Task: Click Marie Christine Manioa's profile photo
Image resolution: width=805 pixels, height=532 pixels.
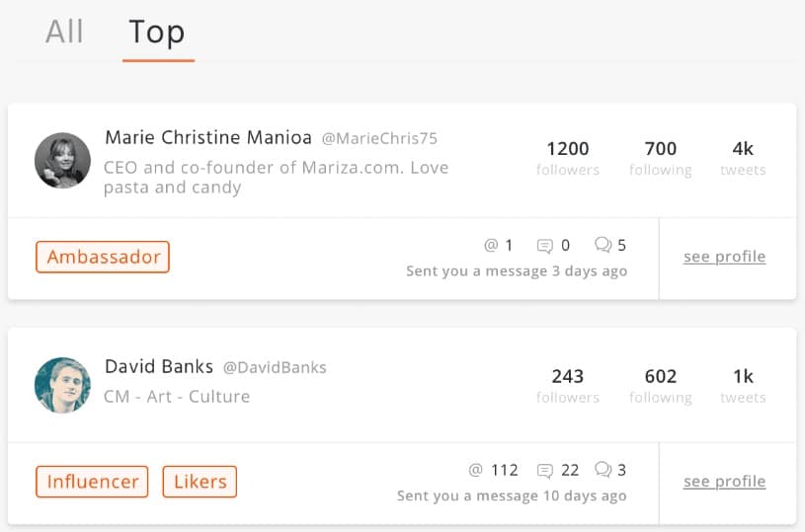Action: (63, 160)
